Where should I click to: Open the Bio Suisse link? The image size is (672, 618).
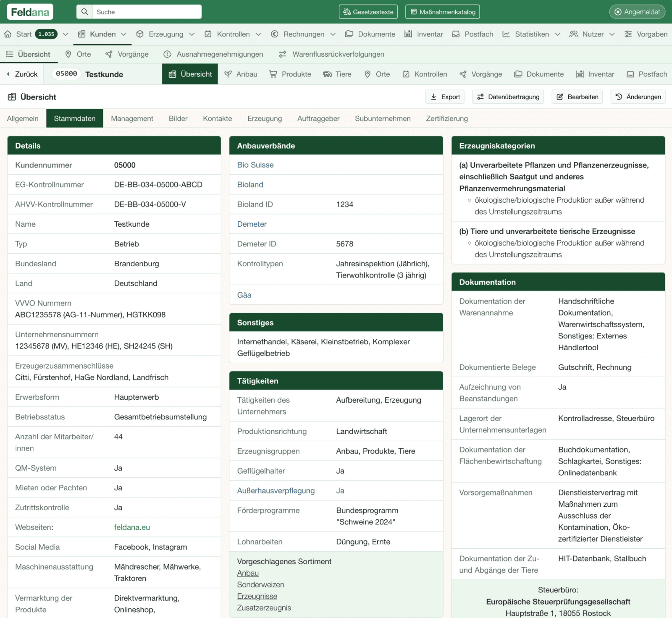(255, 165)
